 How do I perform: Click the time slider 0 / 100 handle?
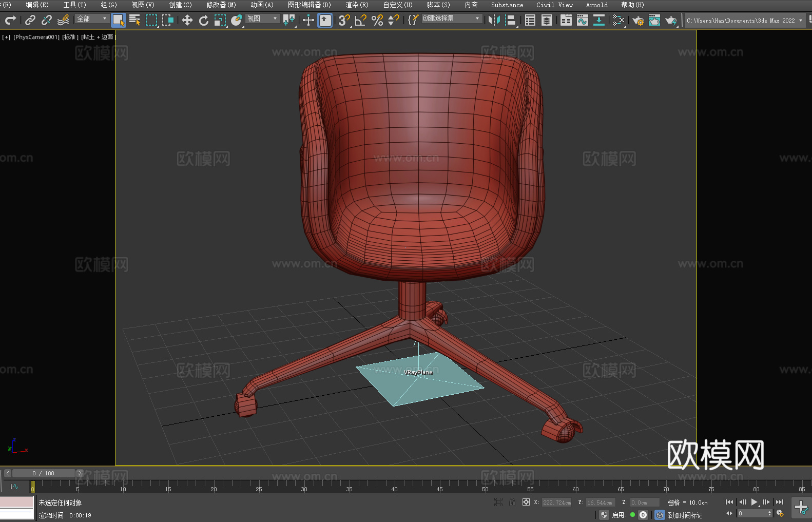point(44,473)
